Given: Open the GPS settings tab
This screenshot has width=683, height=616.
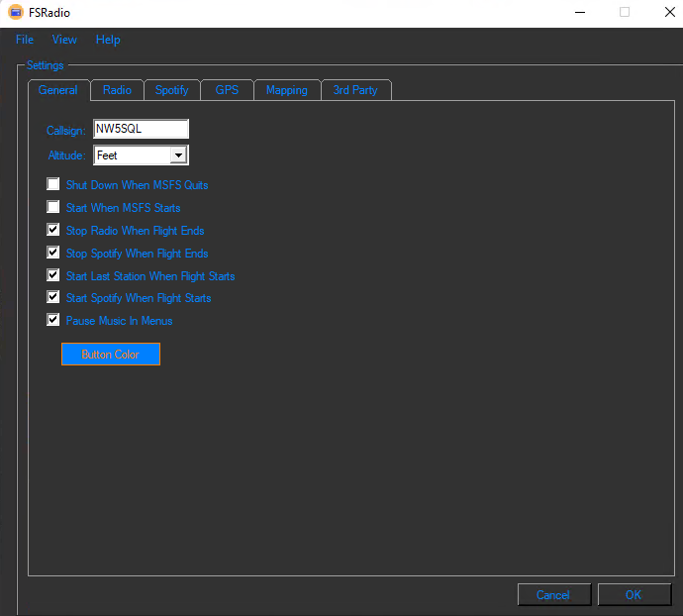Looking at the screenshot, I should point(227,90).
